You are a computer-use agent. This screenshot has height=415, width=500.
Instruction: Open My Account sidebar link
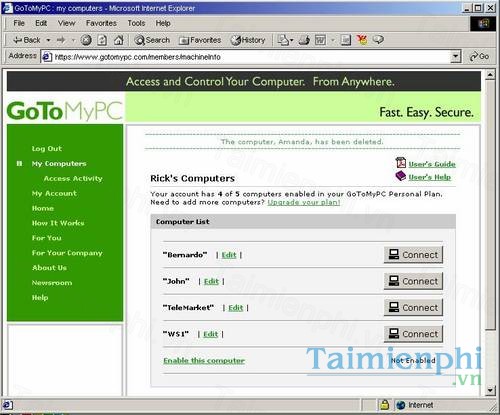(54, 193)
